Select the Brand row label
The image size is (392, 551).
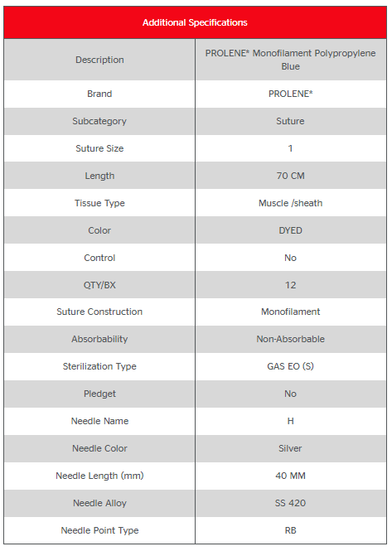click(99, 94)
